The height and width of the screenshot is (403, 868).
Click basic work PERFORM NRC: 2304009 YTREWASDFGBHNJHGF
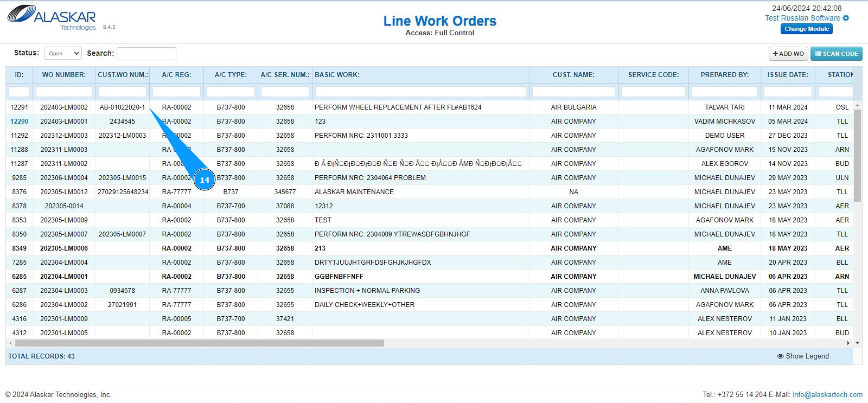pyautogui.click(x=392, y=234)
